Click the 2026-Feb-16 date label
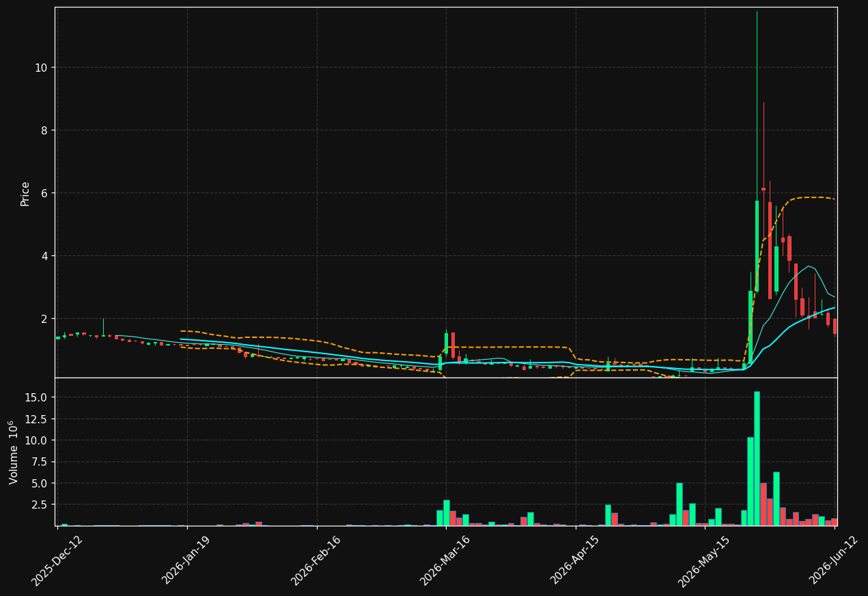Screen dimensions: 868x596 pyautogui.click(x=316, y=560)
